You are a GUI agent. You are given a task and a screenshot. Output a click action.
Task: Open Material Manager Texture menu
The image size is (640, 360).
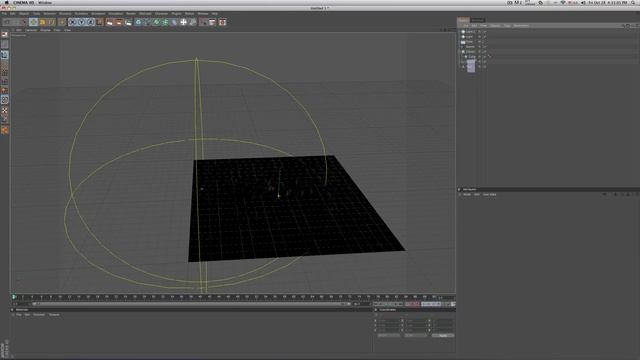[x=54, y=315]
